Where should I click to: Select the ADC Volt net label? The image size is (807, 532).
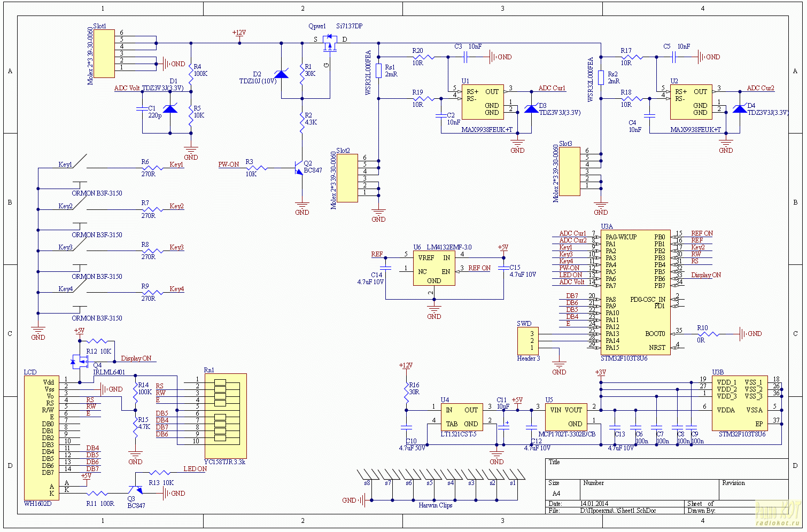[127, 88]
